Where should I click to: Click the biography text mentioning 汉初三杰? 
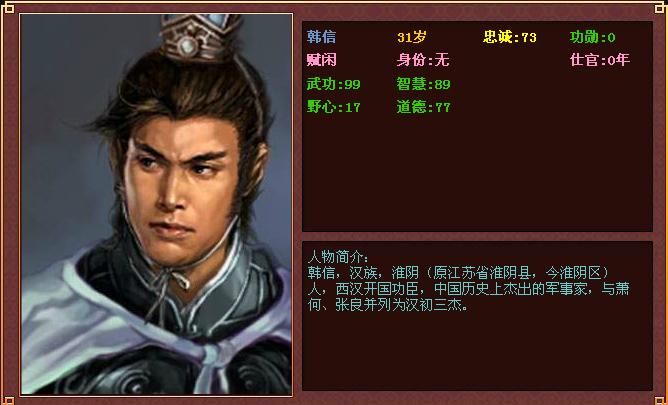[468, 289]
